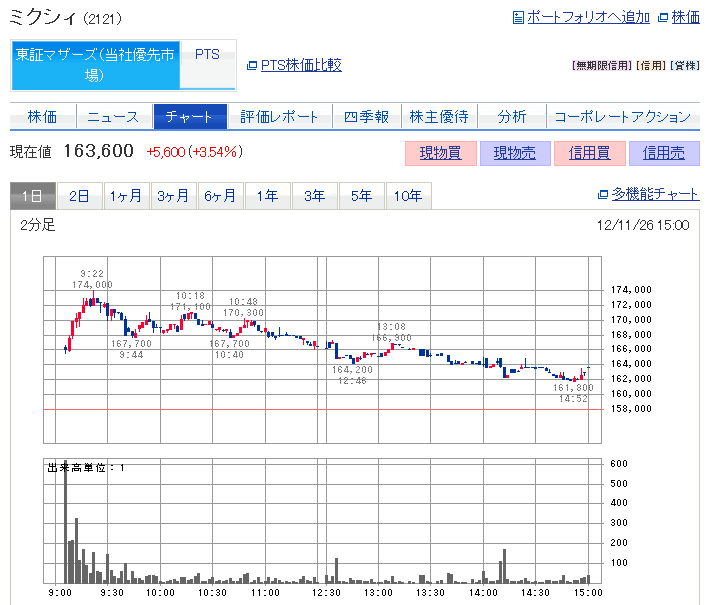
Task: Click the 信用売 button
Action: 664,153
